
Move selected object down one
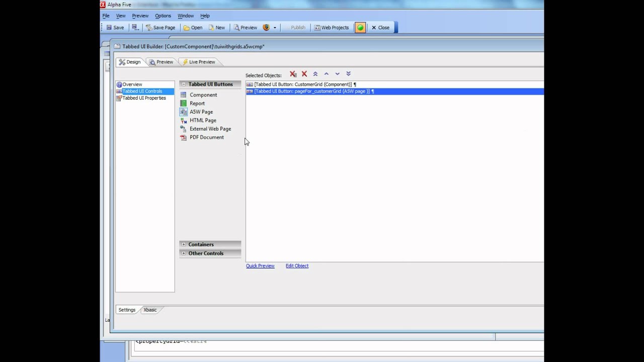338,74
